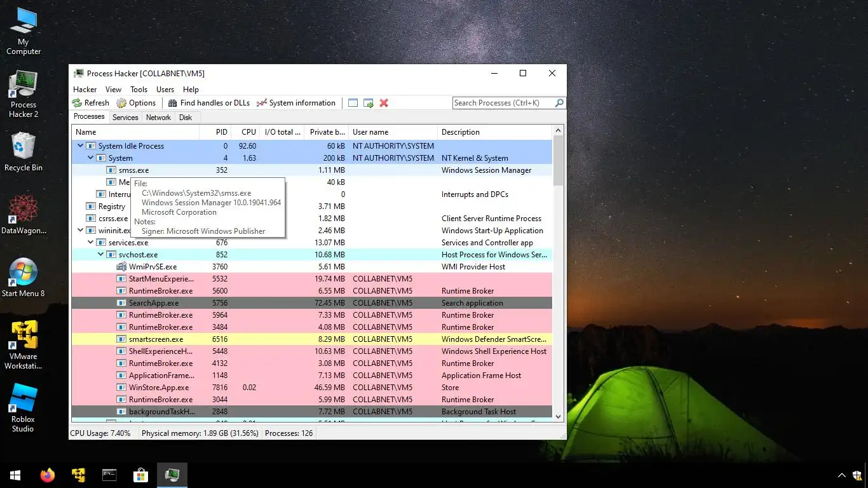The height and width of the screenshot is (488, 868).
Task: Select RuntimeBroker.exe with PID 3044
Action: [311, 400]
